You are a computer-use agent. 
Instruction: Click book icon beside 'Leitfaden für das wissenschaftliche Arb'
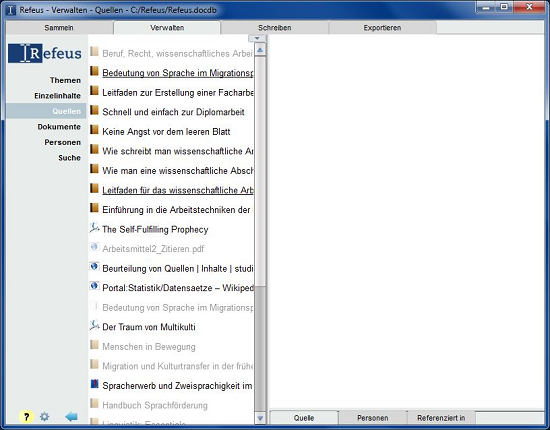(94, 188)
